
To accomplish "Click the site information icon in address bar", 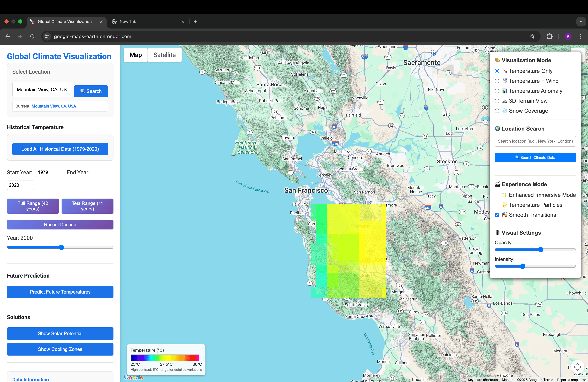I will click(47, 37).
